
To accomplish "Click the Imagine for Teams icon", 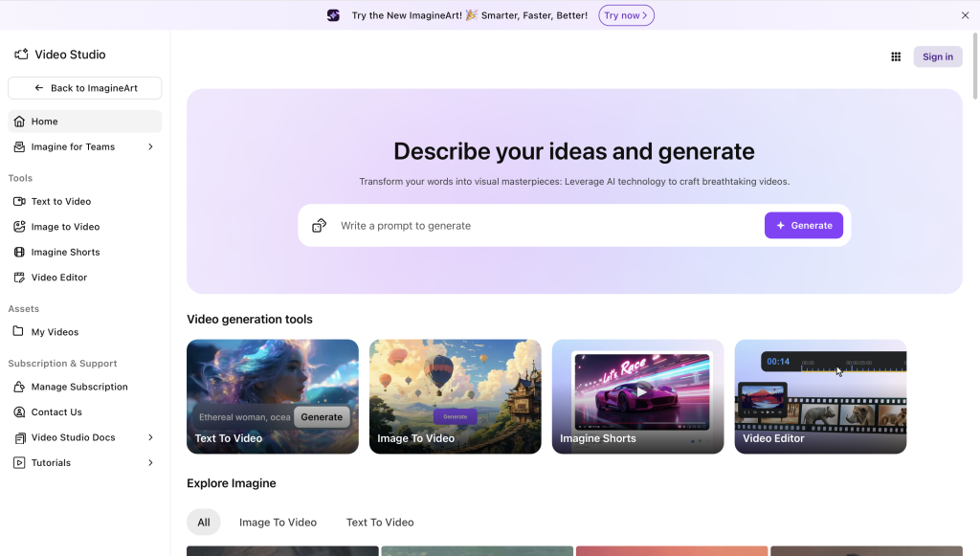I will [x=19, y=146].
